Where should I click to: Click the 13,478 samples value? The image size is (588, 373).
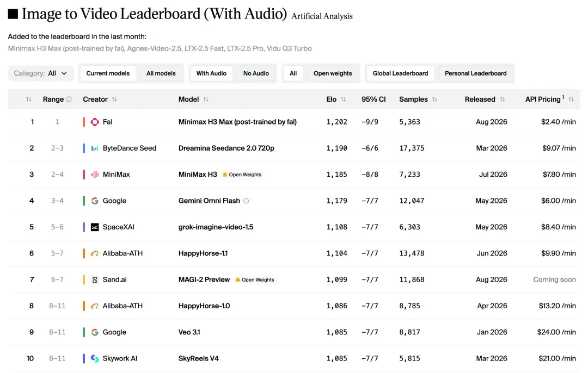click(x=412, y=253)
